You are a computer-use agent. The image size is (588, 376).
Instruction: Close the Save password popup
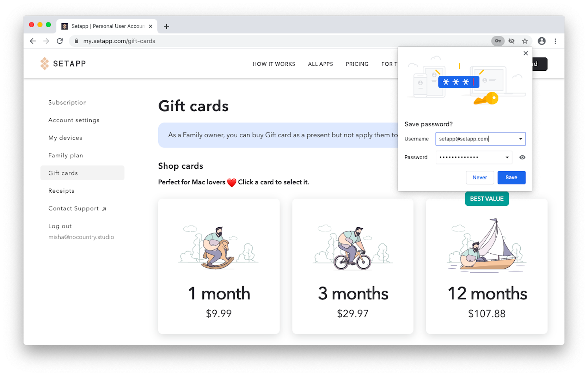click(x=525, y=53)
